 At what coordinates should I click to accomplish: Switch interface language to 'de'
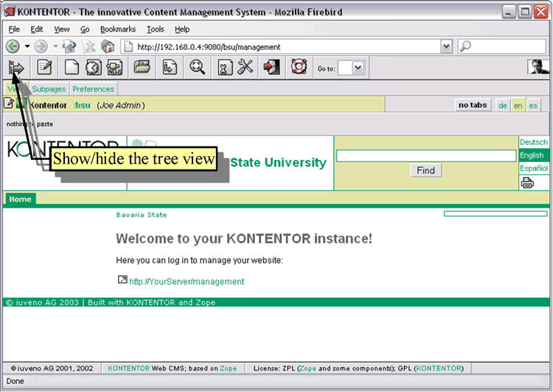[503, 105]
